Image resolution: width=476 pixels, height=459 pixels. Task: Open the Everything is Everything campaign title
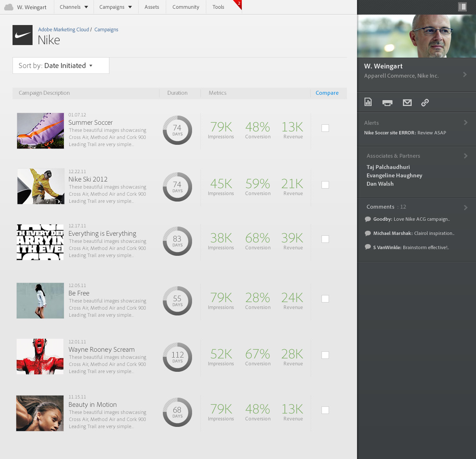pyautogui.click(x=102, y=234)
